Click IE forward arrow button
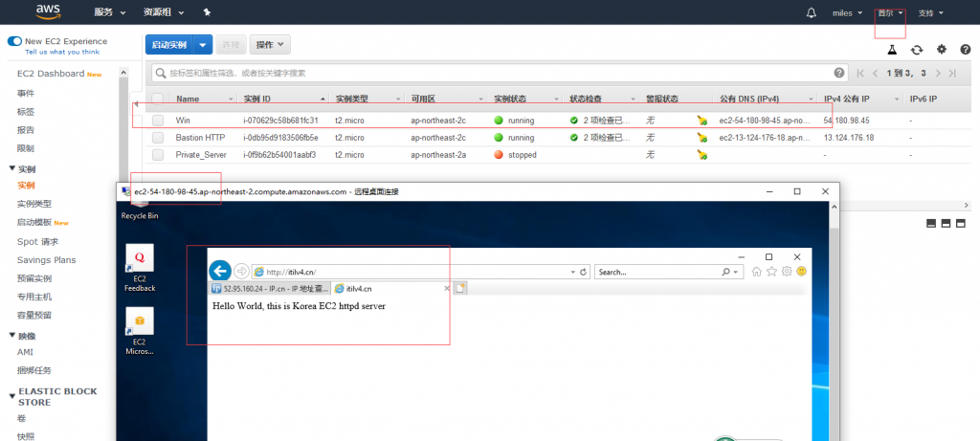980x441 pixels. pos(241,272)
